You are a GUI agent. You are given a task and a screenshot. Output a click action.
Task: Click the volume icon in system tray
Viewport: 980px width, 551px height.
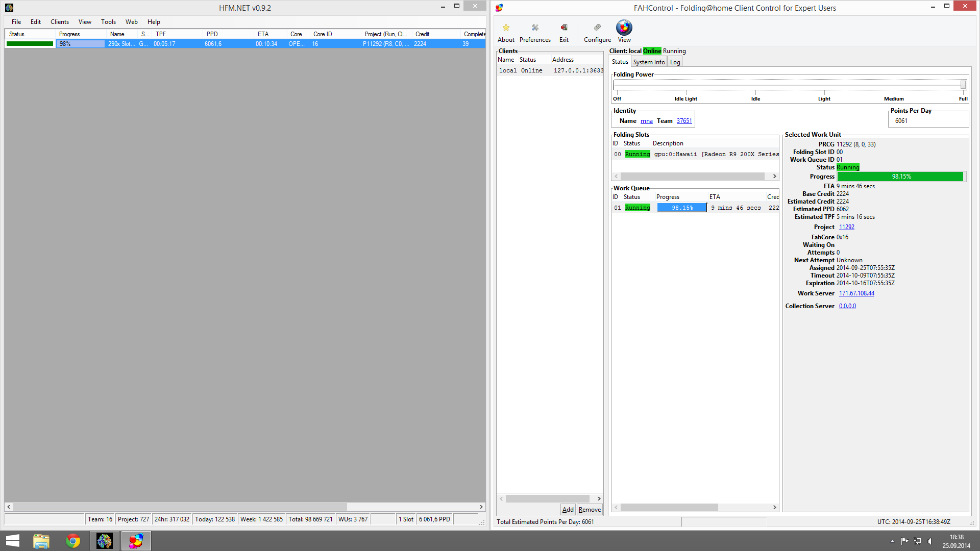930,541
